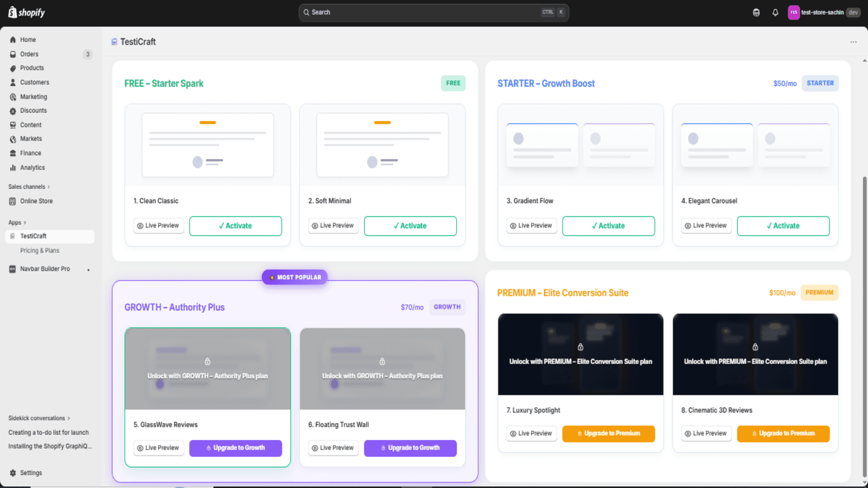Click the Settings gear icon

pos(13,473)
